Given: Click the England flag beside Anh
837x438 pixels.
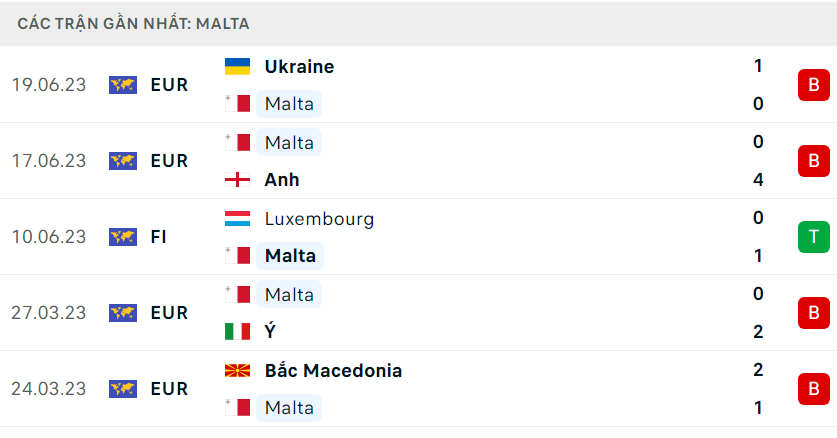Looking at the screenshot, I should coord(238,180).
